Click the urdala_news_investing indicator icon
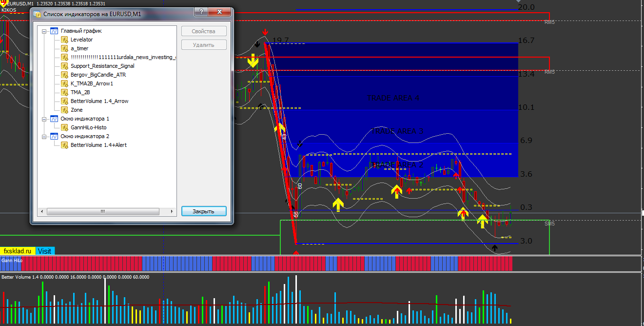The width and height of the screenshot is (644, 326). pyautogui.click(x=64, y=57)
